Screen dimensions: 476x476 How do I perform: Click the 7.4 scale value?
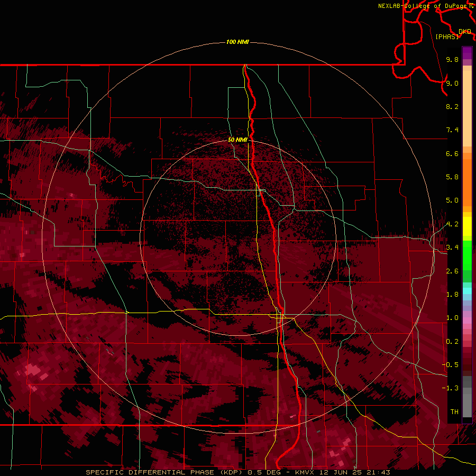[x=452, y=130]
